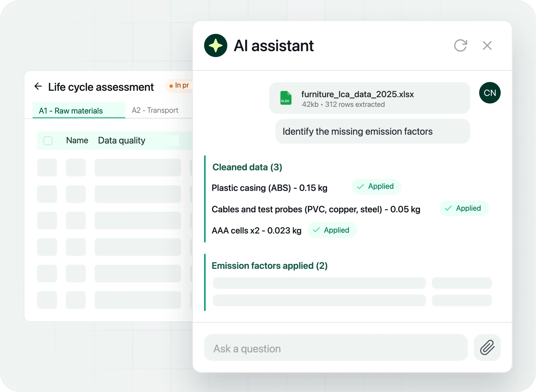Viewport: 536px width, 392px height.
Task: Click the Applied badge for AAA cells x2
Action: [x=332, y=230]
